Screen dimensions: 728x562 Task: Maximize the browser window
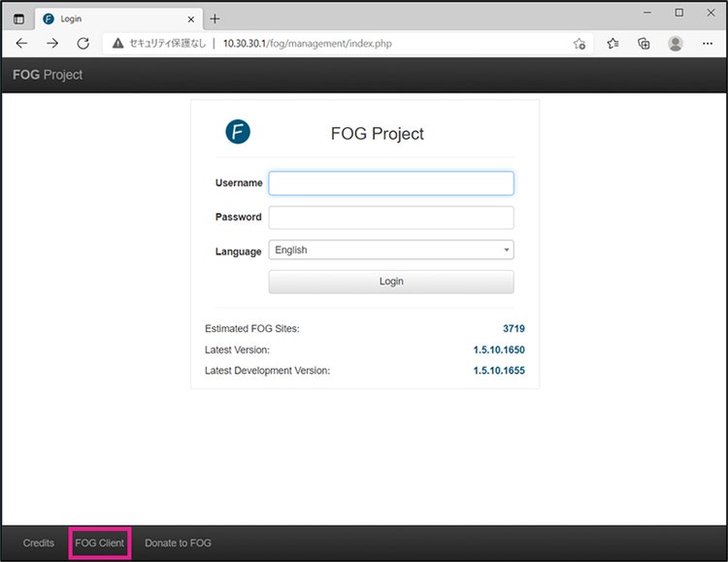coord(678,13)
